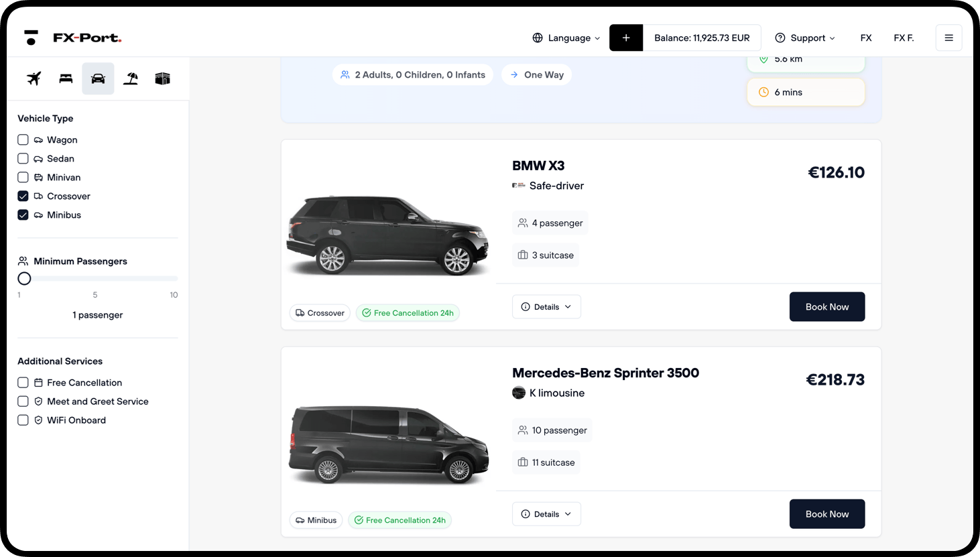The height and width of the screenshot is (557, 980).
Task: Click the clock icon beside 6 mins
Action: coord(763,92)
